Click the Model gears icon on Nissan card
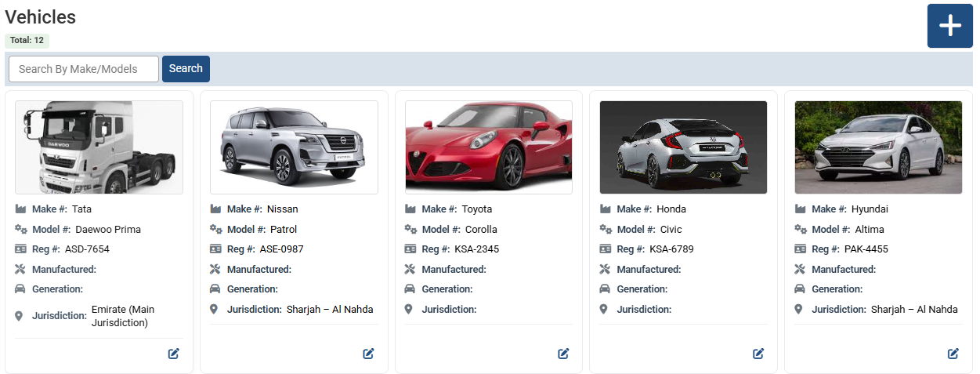 tap(215, 230)
